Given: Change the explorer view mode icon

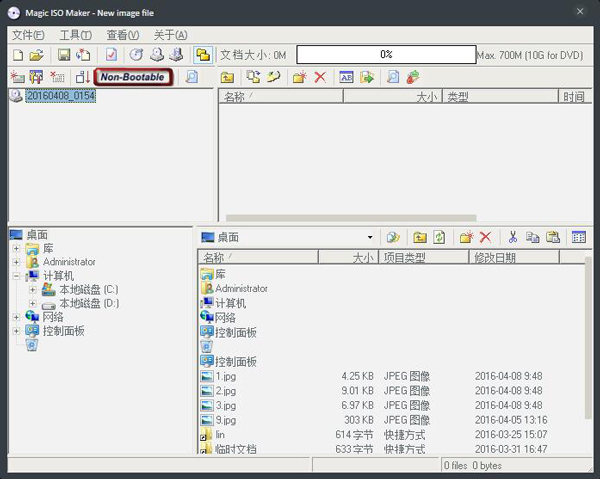Looking at the screenshot, I should 579,238.
